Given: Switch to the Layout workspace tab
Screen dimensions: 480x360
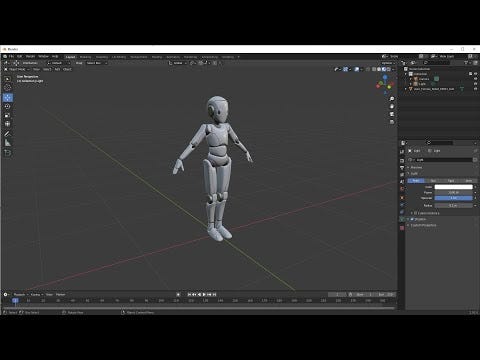Looking at the screenshot, I should pos(70,57).
